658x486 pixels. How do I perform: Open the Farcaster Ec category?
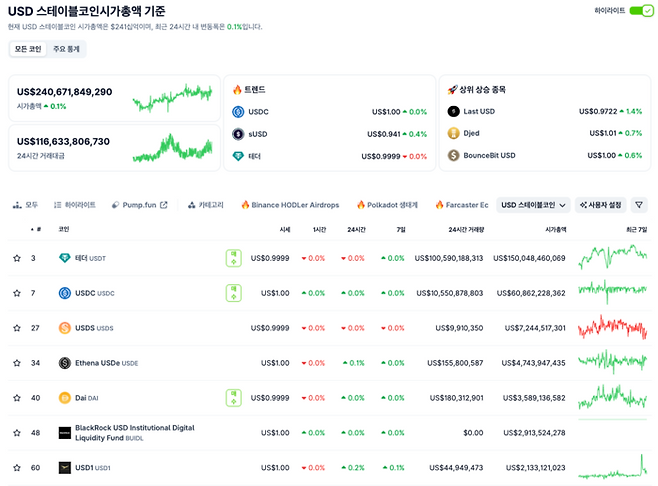[x=462, y=205]
